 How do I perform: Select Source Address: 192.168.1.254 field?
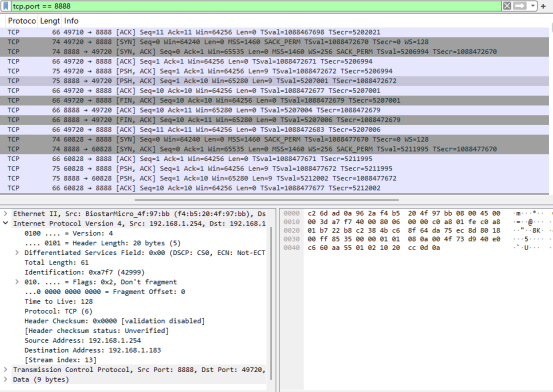pyautogui.click(x=83, y=340)
